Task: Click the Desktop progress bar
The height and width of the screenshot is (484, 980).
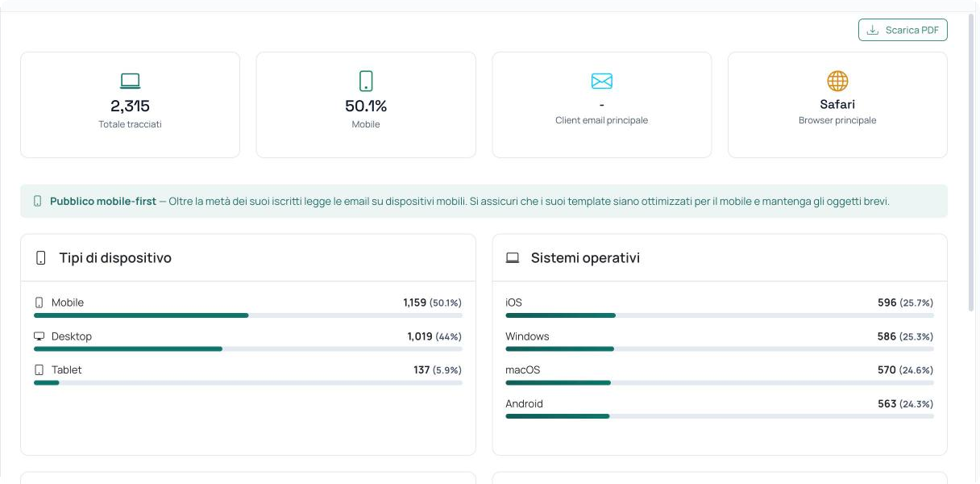Action: pos(248,349)
